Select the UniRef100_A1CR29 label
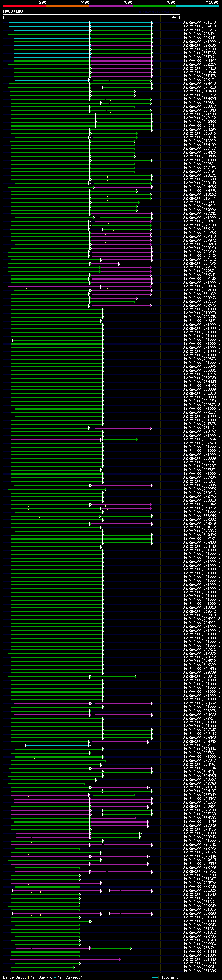Image resolution: width=222 pixels, height=980 pixels. [x=199, y=141]
